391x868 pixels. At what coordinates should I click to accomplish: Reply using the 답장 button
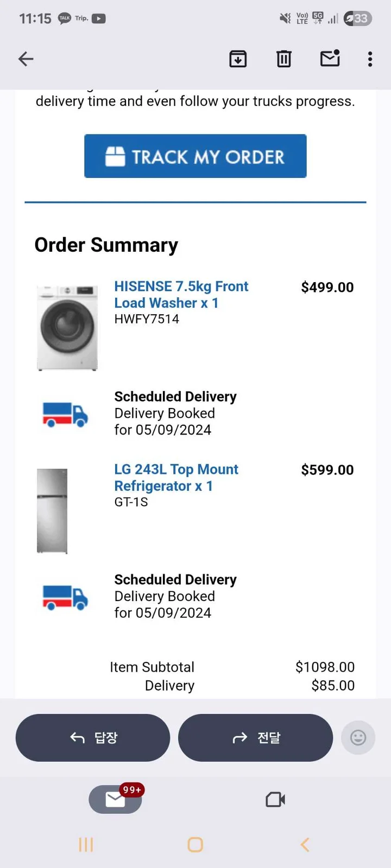pyautogui.click(x=93, y=738)
